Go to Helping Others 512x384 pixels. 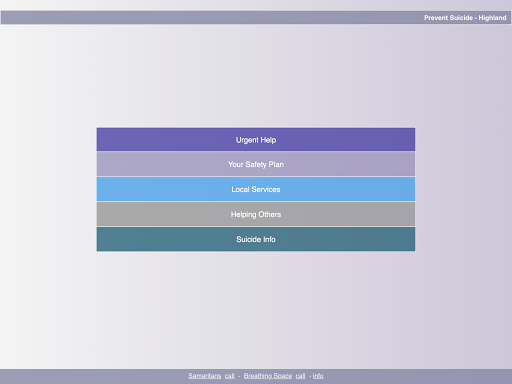pyautogui.click(x=256, y=214)
